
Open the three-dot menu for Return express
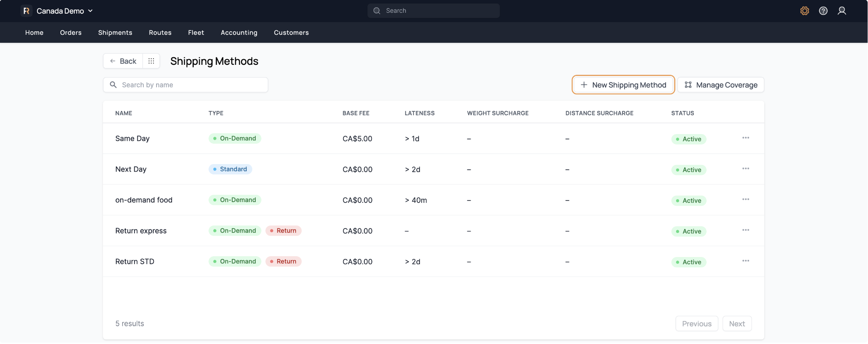[x=745, y=230]
